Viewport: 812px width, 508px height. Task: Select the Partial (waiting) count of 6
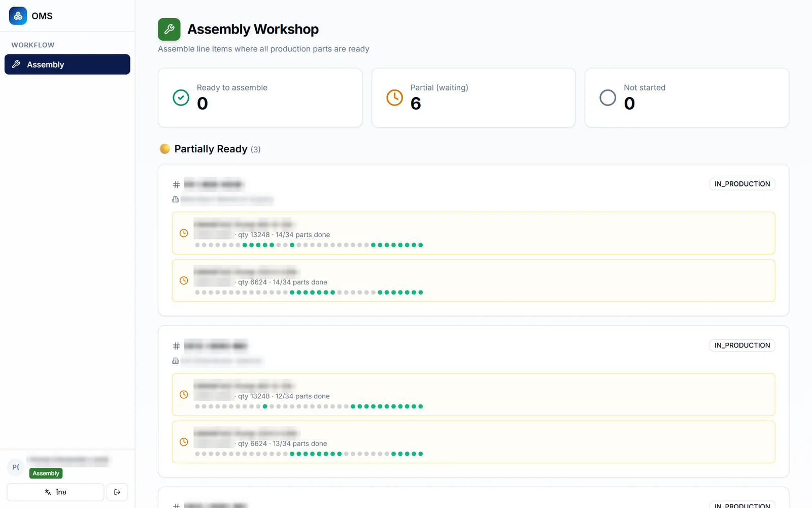(416, 104)
